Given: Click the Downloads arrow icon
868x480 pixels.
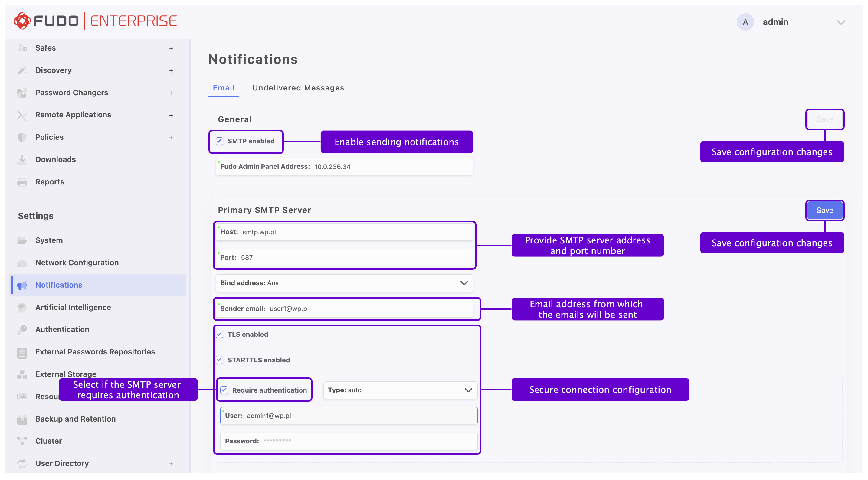Looking at the screenshot, I should (x=22, y=159).
